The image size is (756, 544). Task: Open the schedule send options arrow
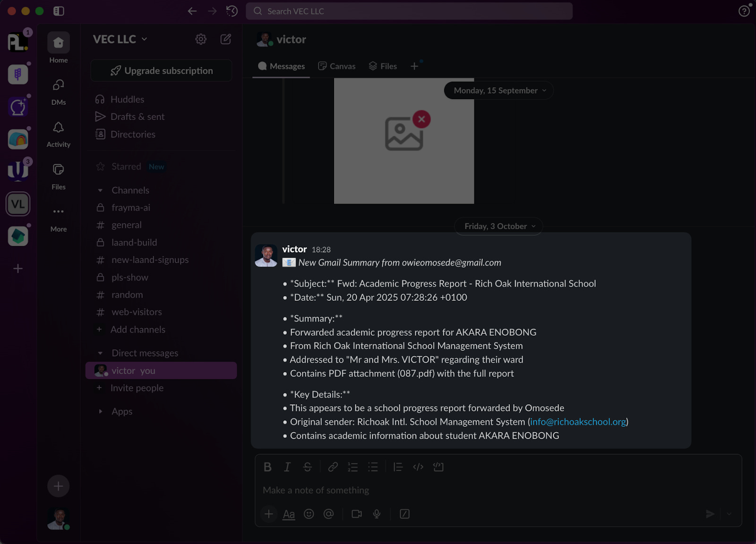point(729,514)
